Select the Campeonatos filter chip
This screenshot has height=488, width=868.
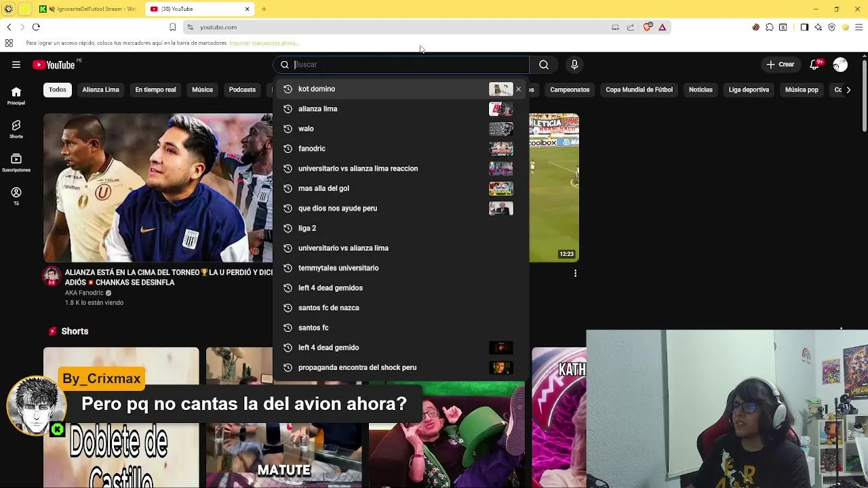pyautogui.click(x=570, y=89)
